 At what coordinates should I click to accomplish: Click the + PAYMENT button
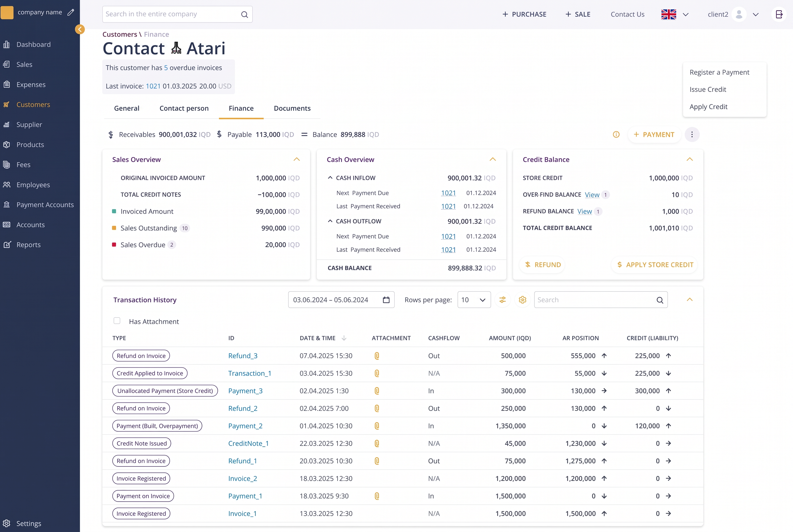click(x=654, y=135)
